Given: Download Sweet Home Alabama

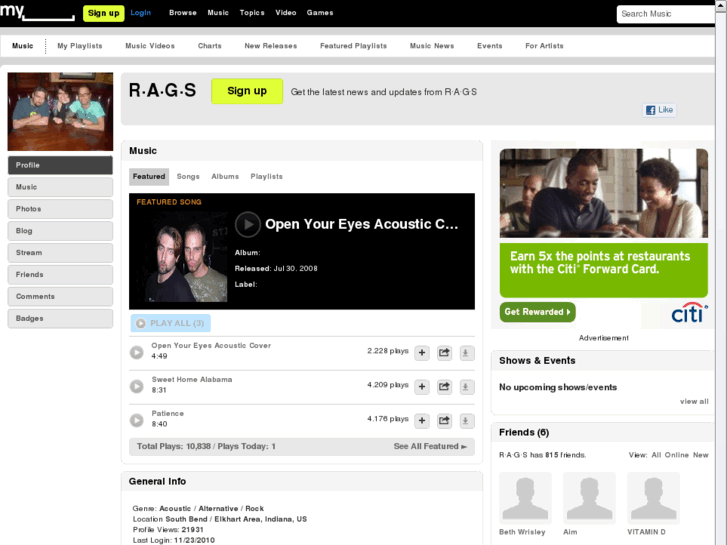Looking at the screenshot, I should coord(466,387).
